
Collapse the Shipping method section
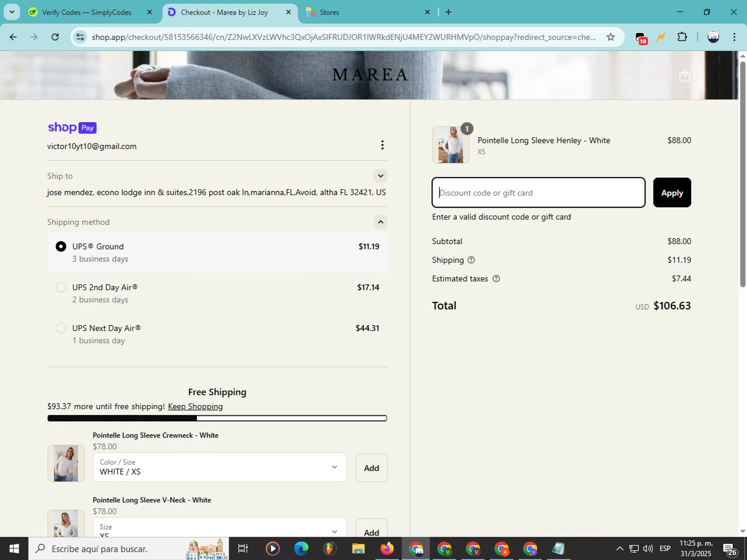380,222
